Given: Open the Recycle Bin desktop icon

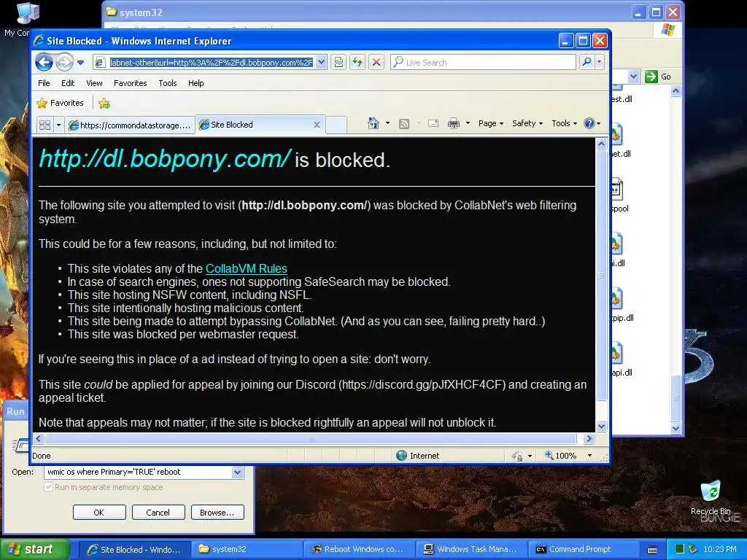Looking at the screenshot, I should (711, 497).
